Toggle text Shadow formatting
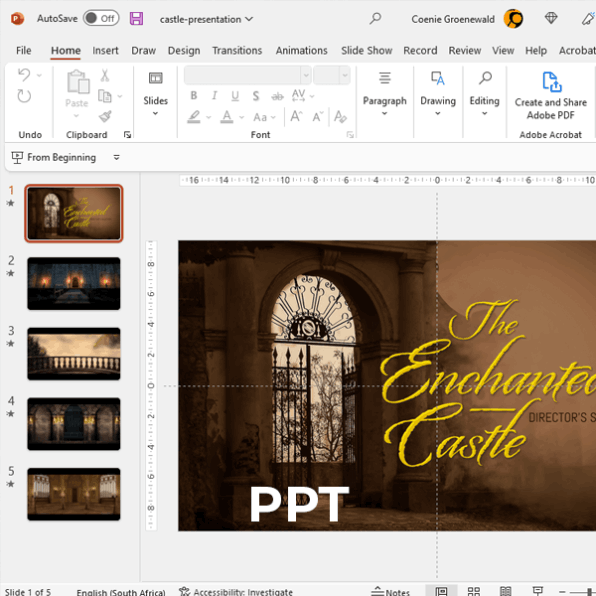The image size is (596, 596). coord(256,96)
